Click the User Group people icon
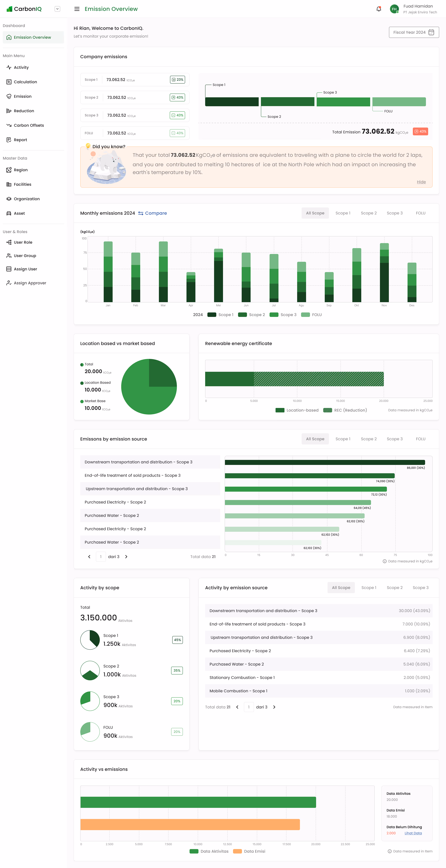This screenshot has height=868, width=446. (9, 256)
